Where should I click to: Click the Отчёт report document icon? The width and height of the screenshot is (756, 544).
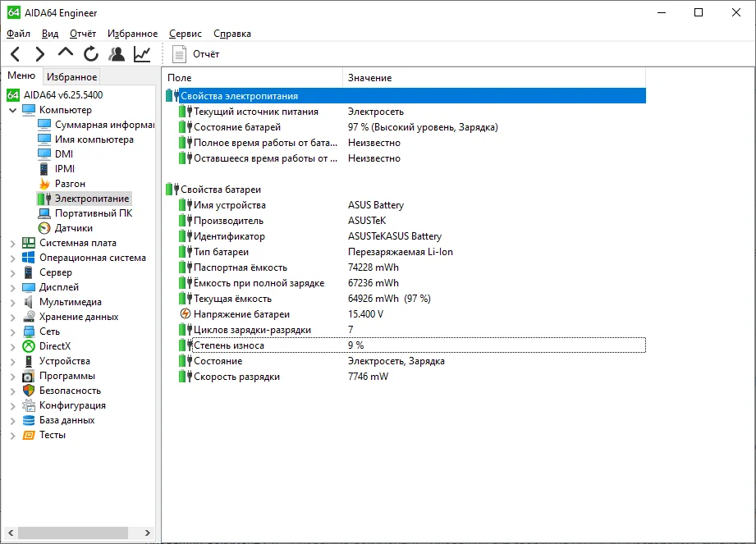click(179, 54)
